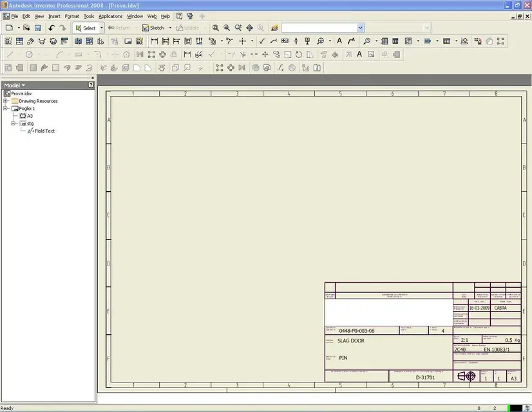Activate the Zoom Window tool
This screenshot has width=532, height=412.
(227, 28)
